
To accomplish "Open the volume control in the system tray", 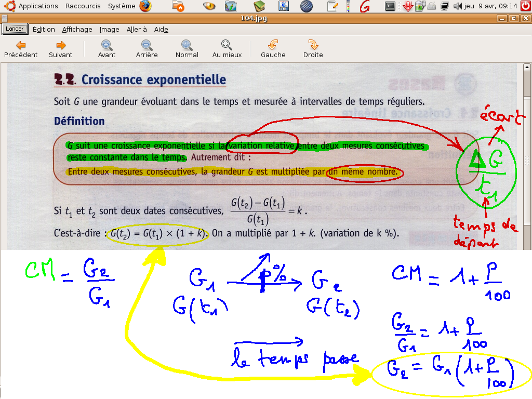I will click(457, 6).
